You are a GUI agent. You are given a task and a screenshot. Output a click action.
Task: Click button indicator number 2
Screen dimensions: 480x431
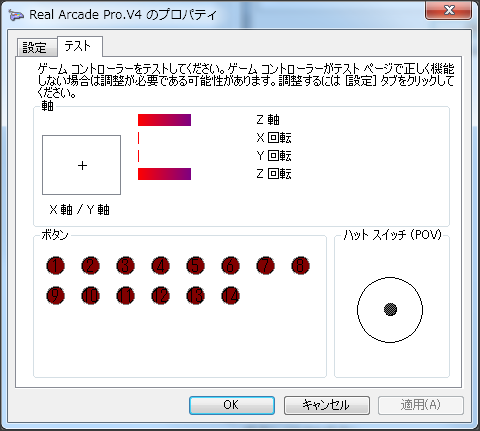click(90, 266)
